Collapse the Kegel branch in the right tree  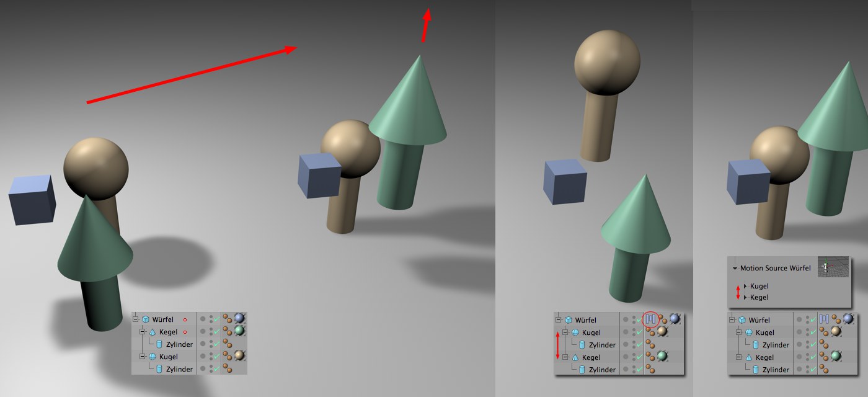[738, 357]
